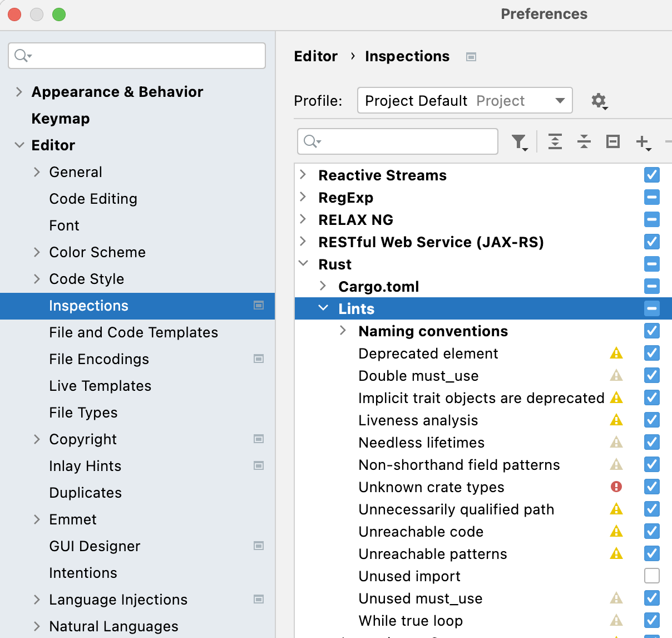
Task: Click the minus-in-square reset icon on the toolbar
Action: (612, 142)
